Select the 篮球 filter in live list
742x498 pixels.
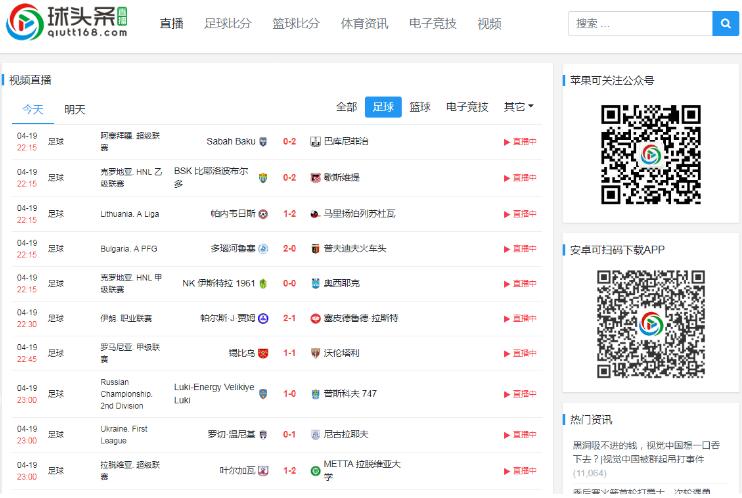point(419,107)
